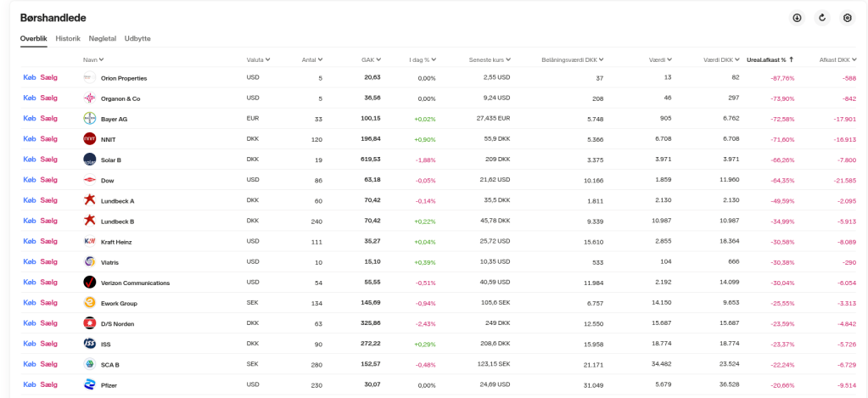Click the NNIT red logo icon

coord(90,139)
